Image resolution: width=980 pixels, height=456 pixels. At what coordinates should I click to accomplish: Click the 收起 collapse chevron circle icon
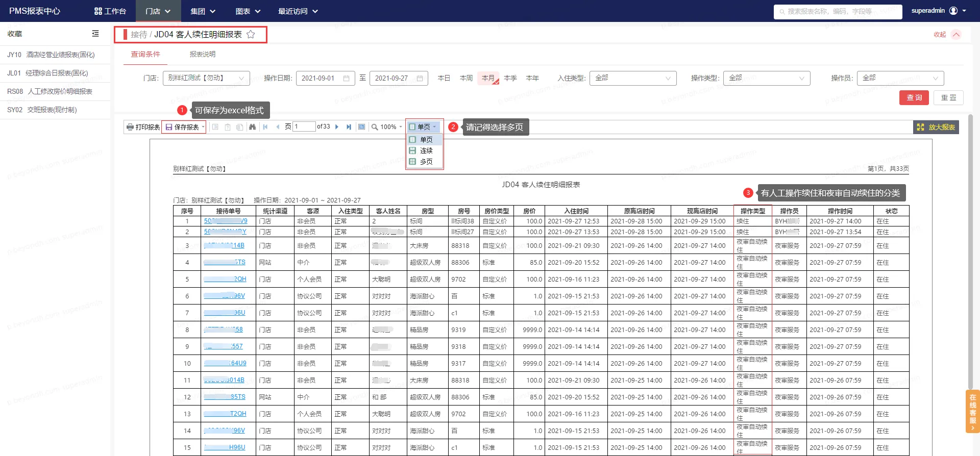point(957,34)
